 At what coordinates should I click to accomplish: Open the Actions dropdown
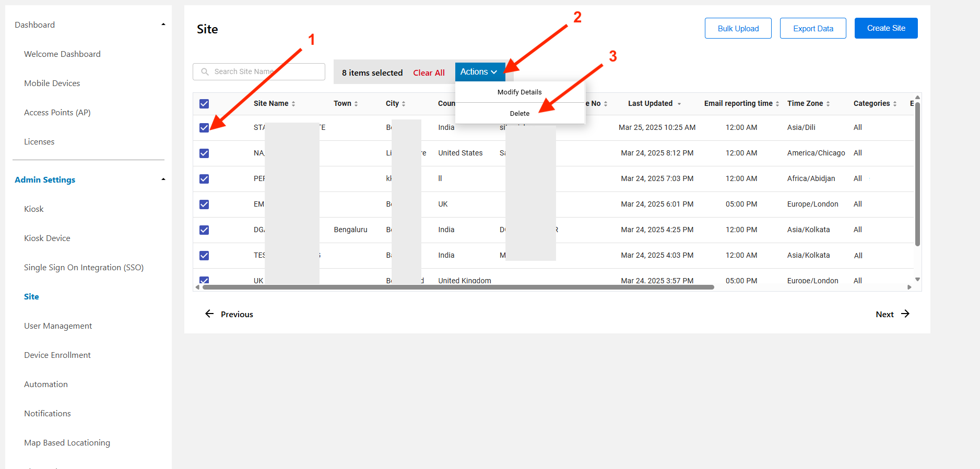tap(479, 72)
